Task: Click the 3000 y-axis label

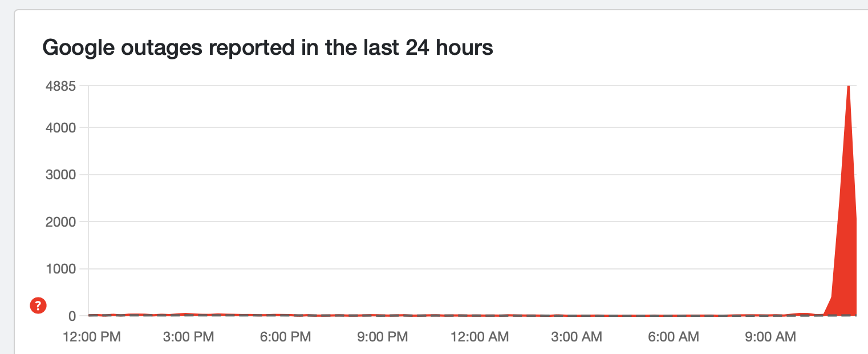Action: (x=61, y=175)
